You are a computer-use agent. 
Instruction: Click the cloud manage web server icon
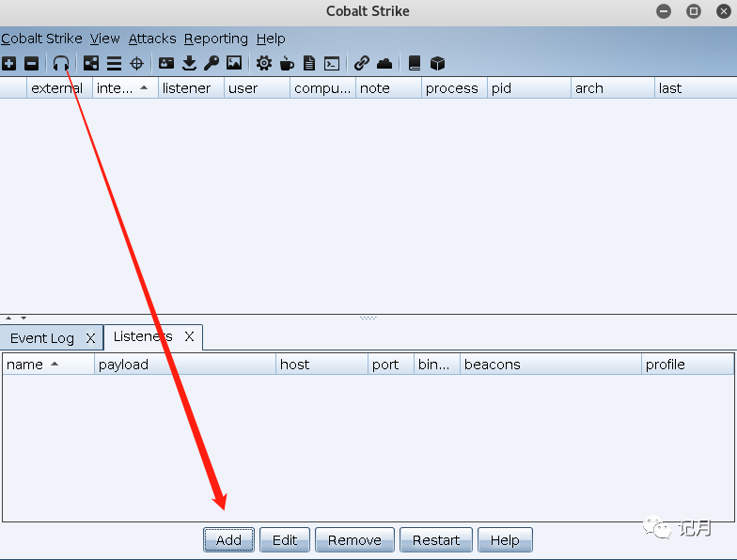click(384, 63)
